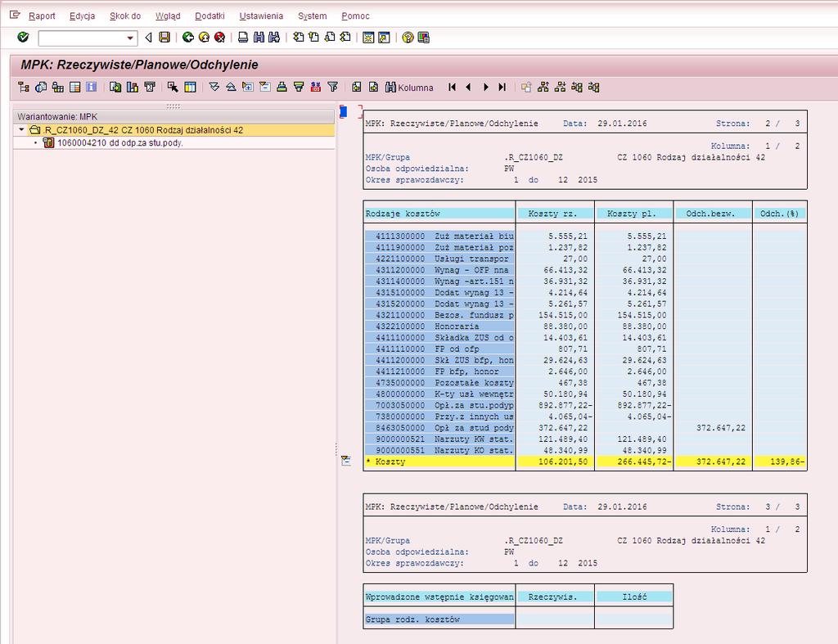Viewport: 838px width, 644px height.
Task: Click the Last page icon in the standard toolbar
Action: click(x=346, y=38)
